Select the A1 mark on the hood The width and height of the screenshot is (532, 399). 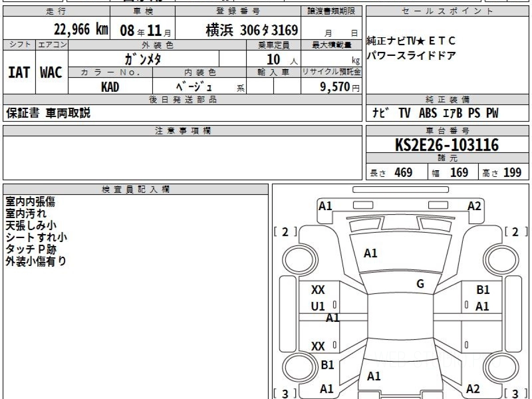370,254
